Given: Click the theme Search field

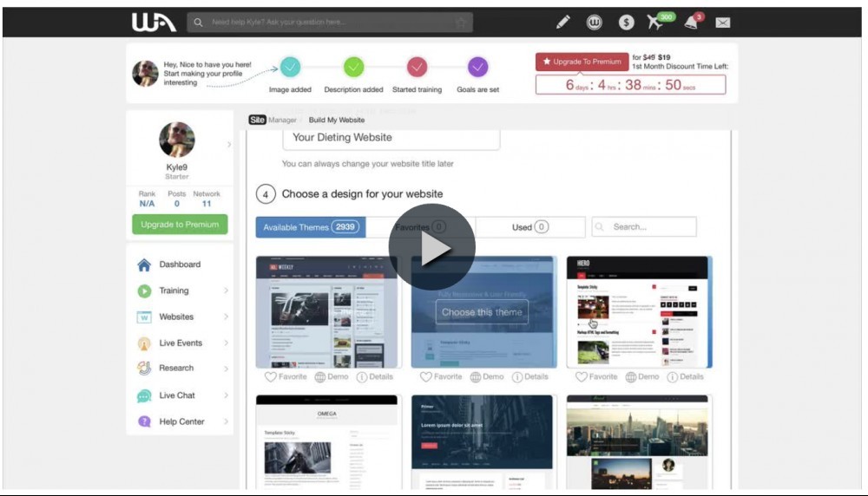Looking at the screenshot, I should (644, 227).
